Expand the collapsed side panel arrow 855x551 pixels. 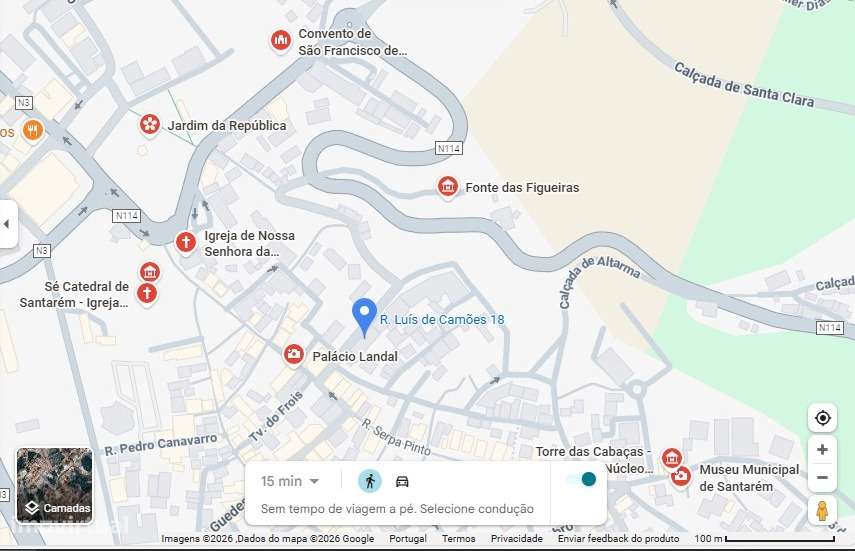(x=8, y=224)
